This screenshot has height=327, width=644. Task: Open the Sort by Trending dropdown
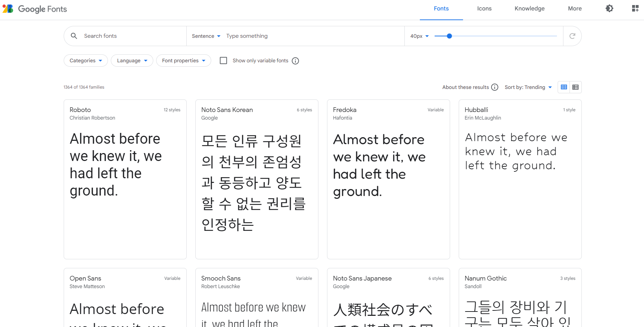528,87
